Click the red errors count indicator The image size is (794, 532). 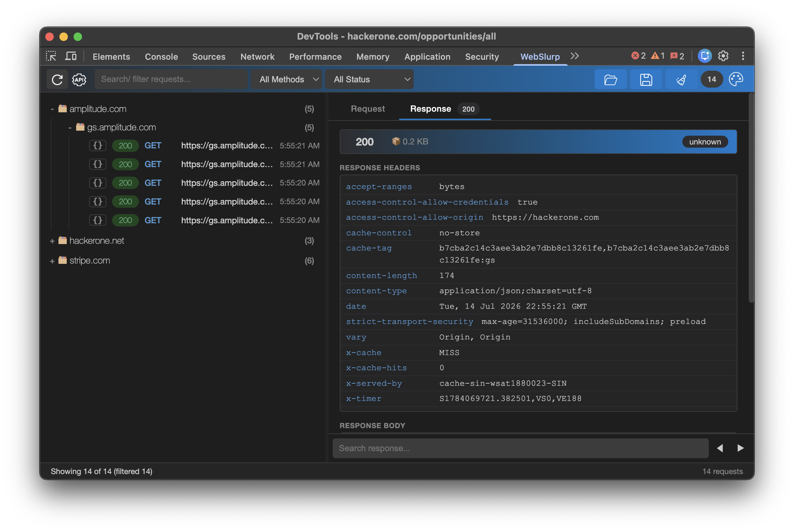coord(638,56)
